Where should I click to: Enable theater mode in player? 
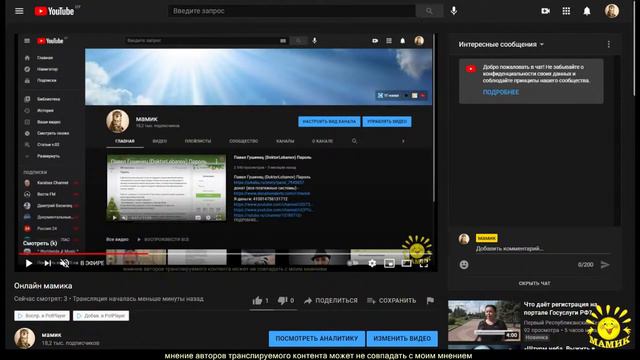(407, 263)
